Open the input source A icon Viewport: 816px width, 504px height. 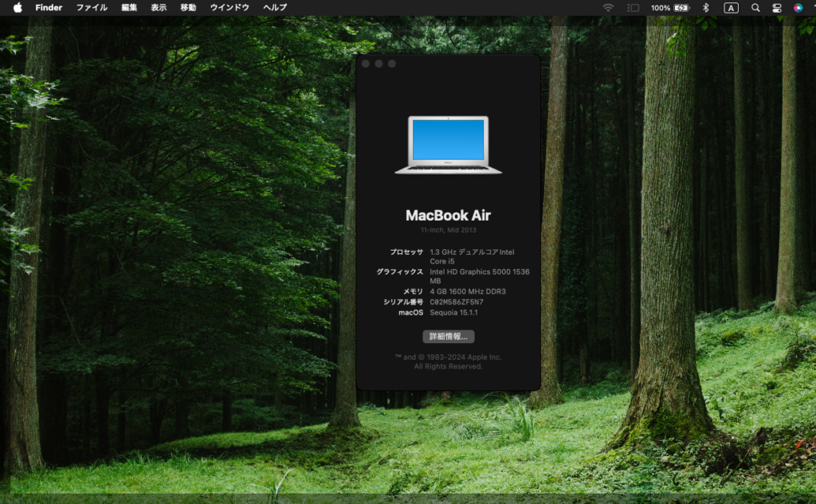pos(732,7)
